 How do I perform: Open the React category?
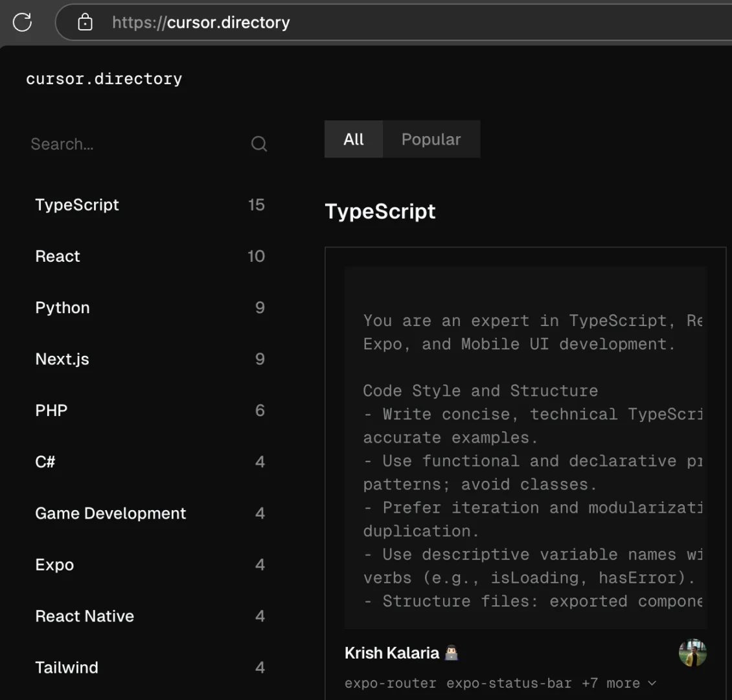pyautogui.click(x=58, y=256)
